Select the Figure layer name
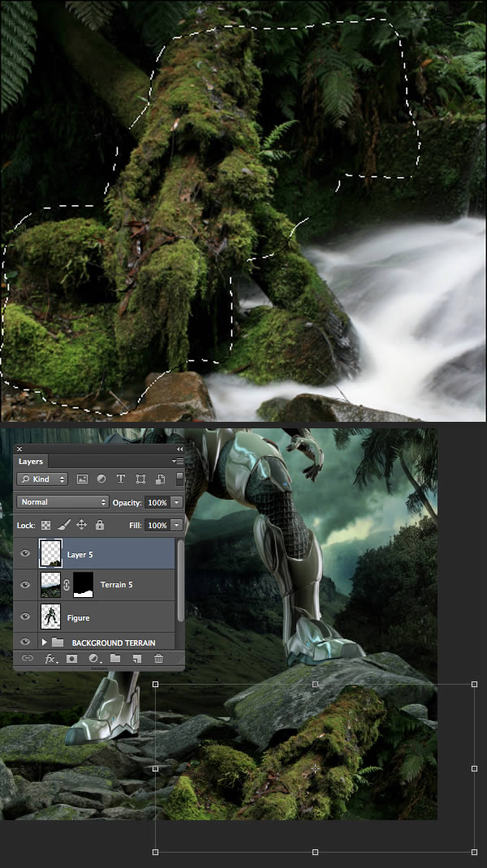 (x=78, y=618)
